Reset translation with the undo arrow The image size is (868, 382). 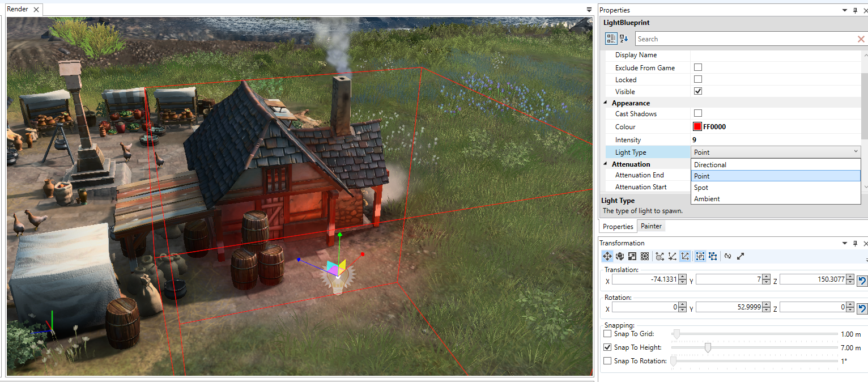[x=862, y=280]
